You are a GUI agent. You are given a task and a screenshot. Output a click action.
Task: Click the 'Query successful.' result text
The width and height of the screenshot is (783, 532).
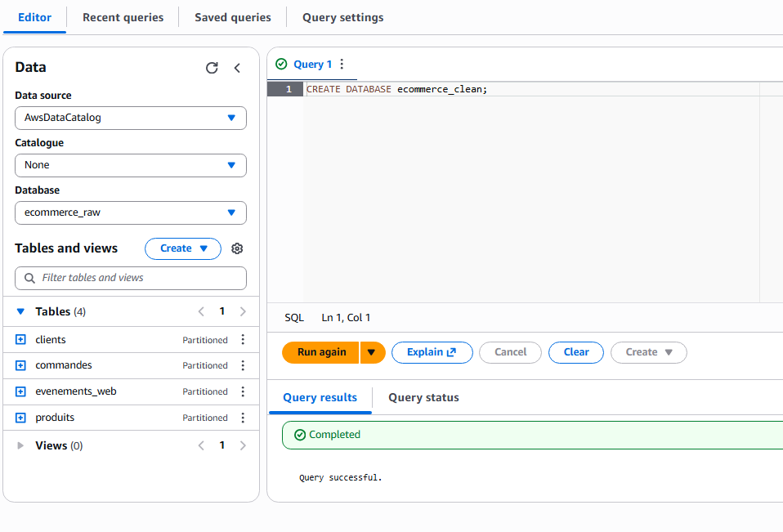341,477
